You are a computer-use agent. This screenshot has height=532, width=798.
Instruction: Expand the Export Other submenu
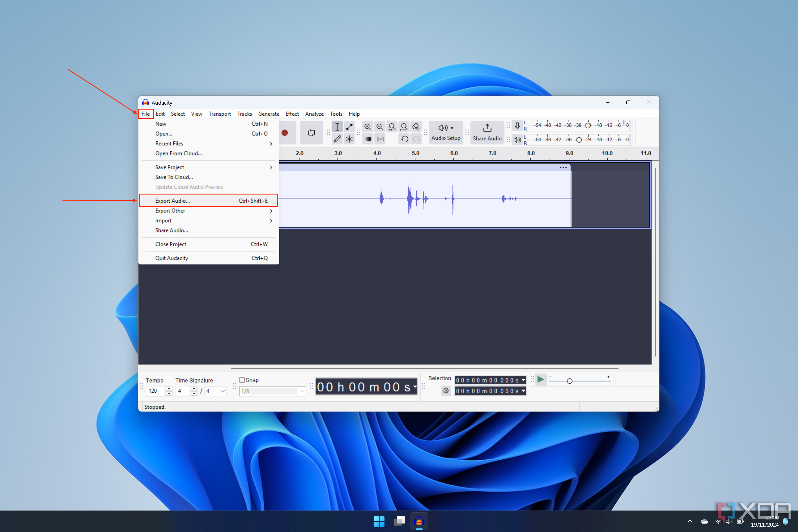pyautogui.click(x=209, y=211)
